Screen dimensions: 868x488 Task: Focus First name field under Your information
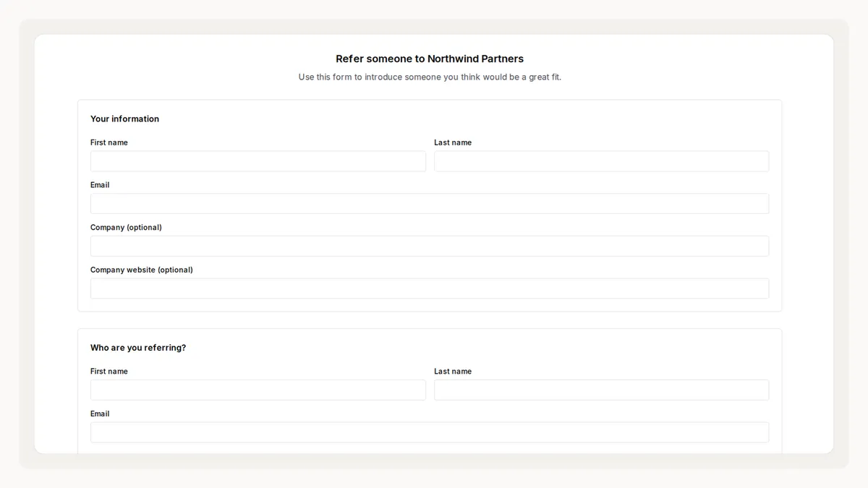click(x=258, y=161)
